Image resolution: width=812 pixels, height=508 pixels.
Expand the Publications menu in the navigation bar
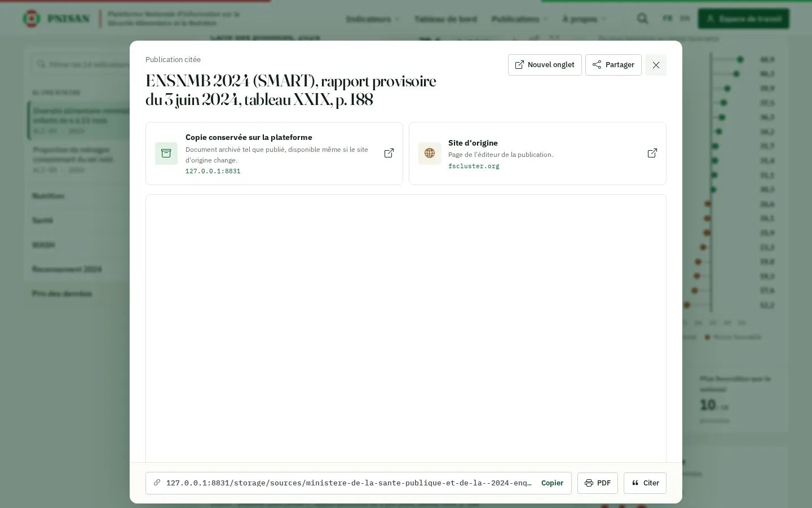(x=519, y=19)
